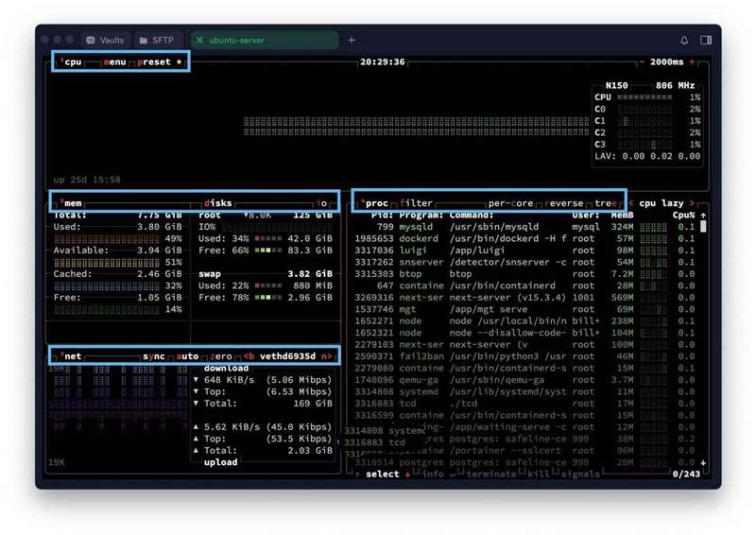The width and height of the screenshot is (756, 535).
Task: Click the Vaults icon in tab bar
Action: click(x=91, y=41)
